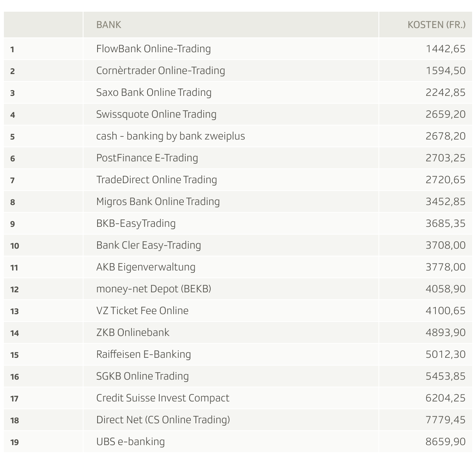Click rank number 14
Viewport: 476px width, 456px height.
[14, 333]
